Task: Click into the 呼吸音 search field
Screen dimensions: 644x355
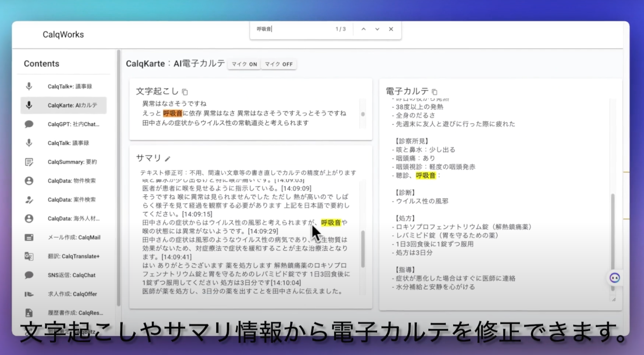Action: 293,29
